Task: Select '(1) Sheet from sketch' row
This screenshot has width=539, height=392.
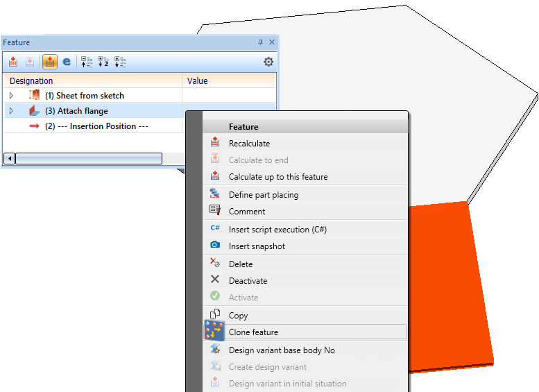Action: tap(139, 96)
